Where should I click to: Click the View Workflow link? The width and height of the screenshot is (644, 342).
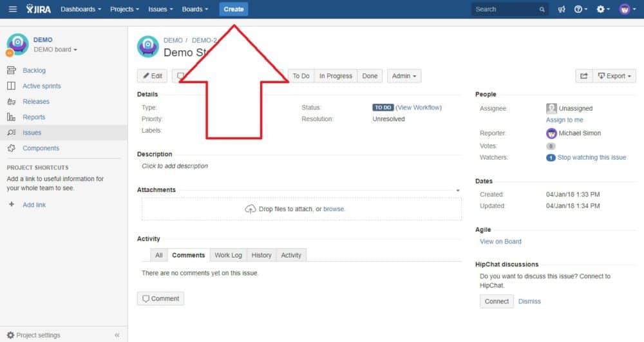tap(420, 108)
